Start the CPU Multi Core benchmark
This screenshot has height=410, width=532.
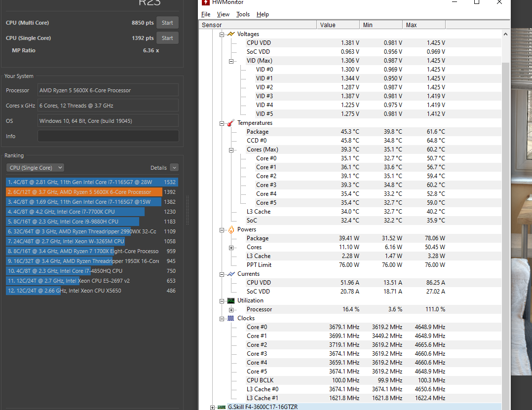click(167, 23)
